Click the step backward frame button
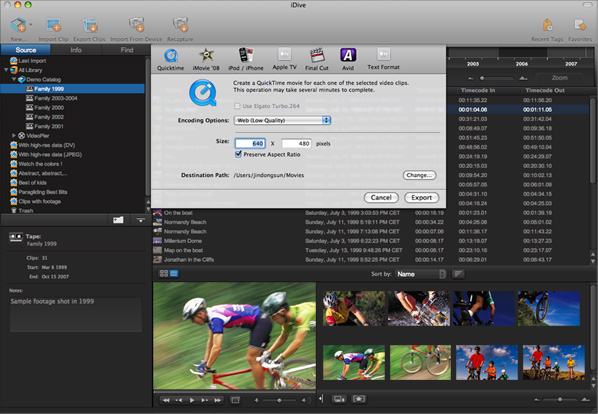Image resolution: width=598 pixels, height=414 pixels. click(x=178, y=400)
